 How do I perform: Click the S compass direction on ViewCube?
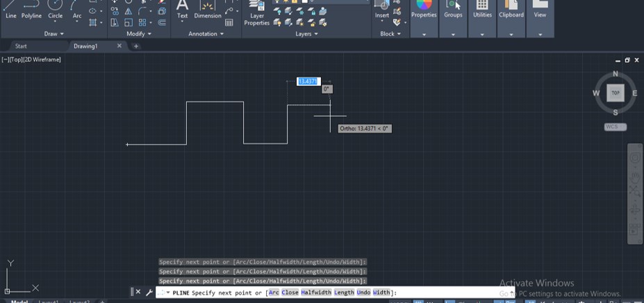point(616,113)
